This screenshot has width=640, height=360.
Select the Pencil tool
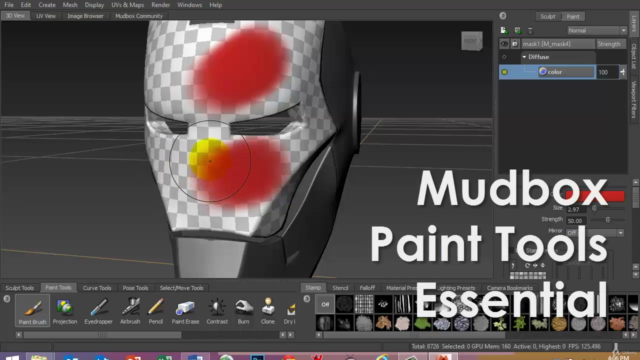(156, 311)
